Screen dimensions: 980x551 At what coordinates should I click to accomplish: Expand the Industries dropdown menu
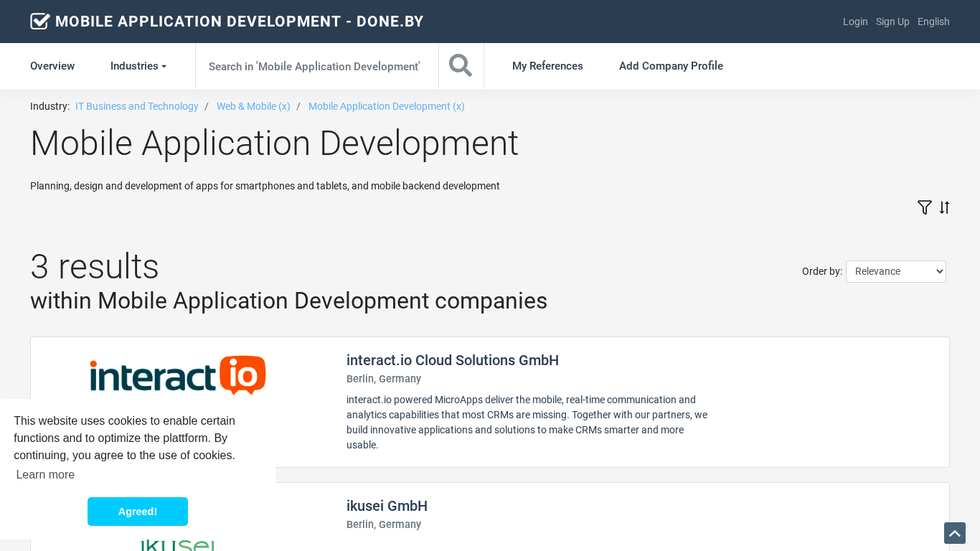point(138,66)
